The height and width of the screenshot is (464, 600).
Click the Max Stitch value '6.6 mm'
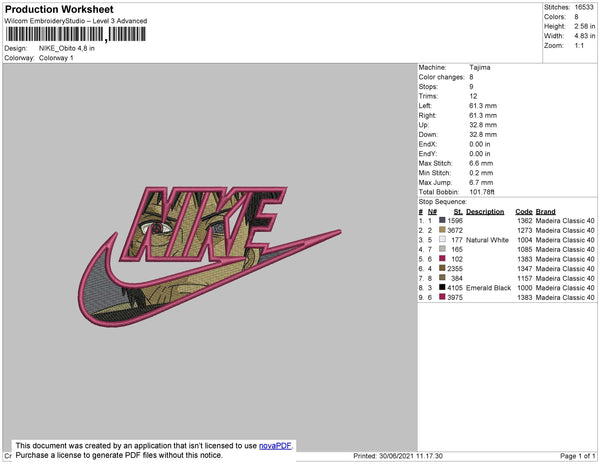(481, 163)
